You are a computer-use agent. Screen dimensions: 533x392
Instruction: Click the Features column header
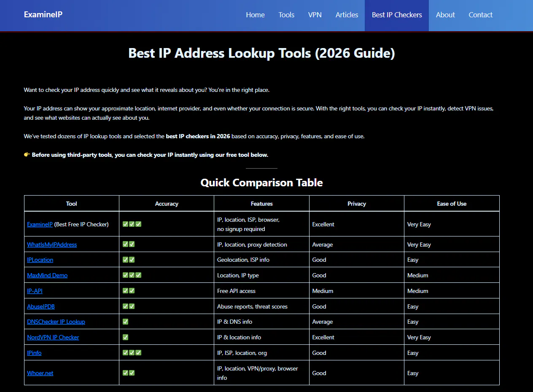pyautogui.click(x=261, y=204)
